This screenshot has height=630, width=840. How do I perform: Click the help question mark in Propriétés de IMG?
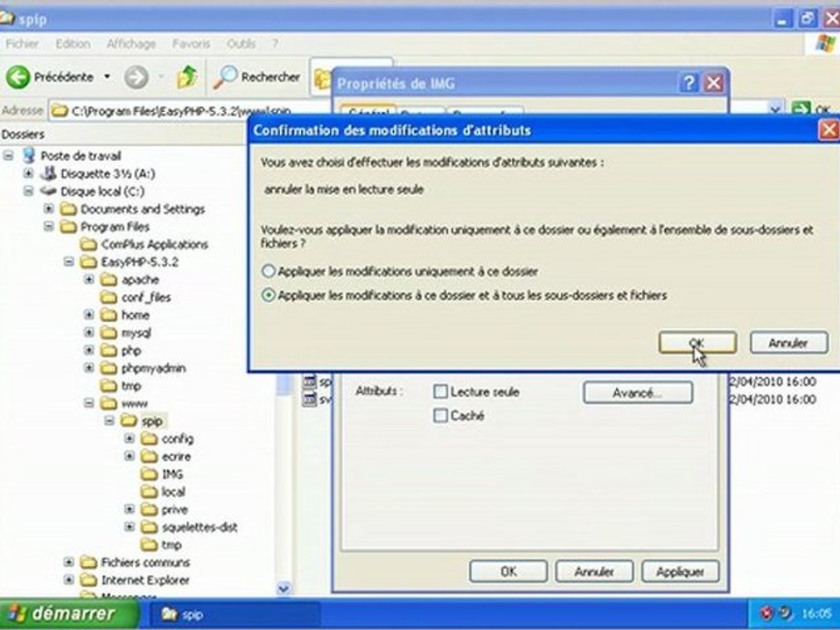689,82
